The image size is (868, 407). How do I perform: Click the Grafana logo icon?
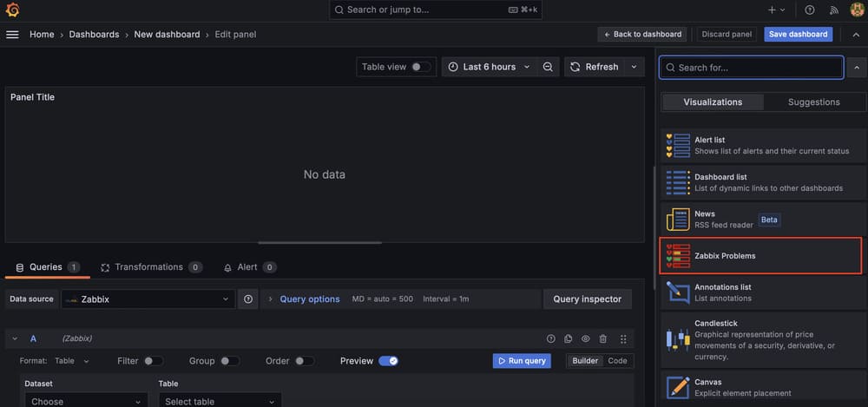pyautogui.click(x=12, y=10)
